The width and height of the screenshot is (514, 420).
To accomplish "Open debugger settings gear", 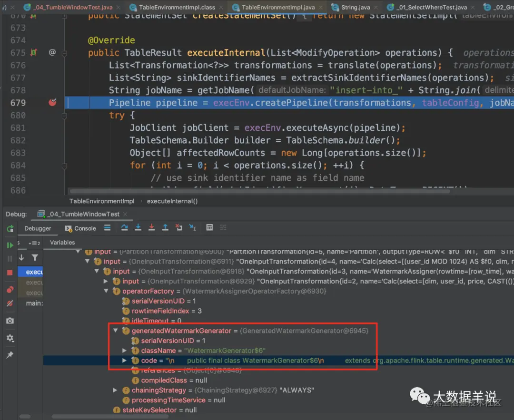I will point(10,338).
